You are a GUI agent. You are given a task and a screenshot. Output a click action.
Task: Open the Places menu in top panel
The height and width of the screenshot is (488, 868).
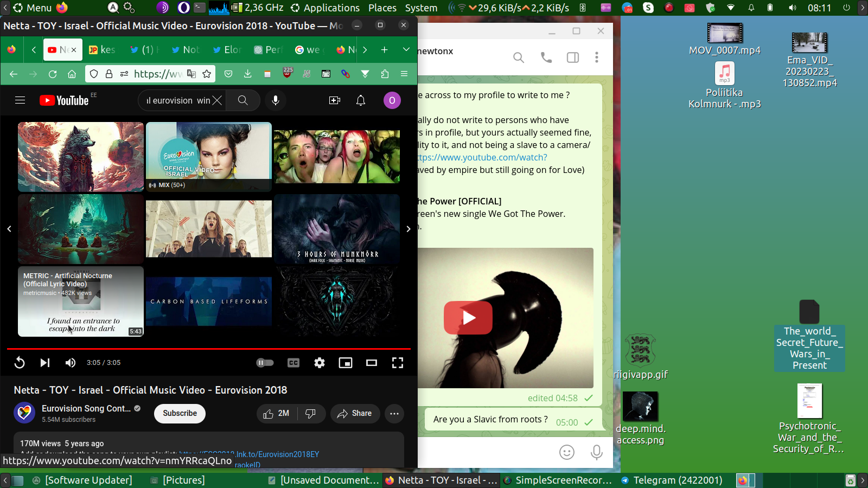click(x=382, y=8)
